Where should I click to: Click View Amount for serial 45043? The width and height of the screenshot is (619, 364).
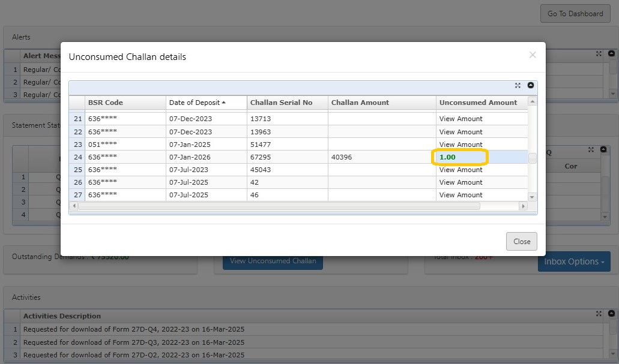(460, 170)
